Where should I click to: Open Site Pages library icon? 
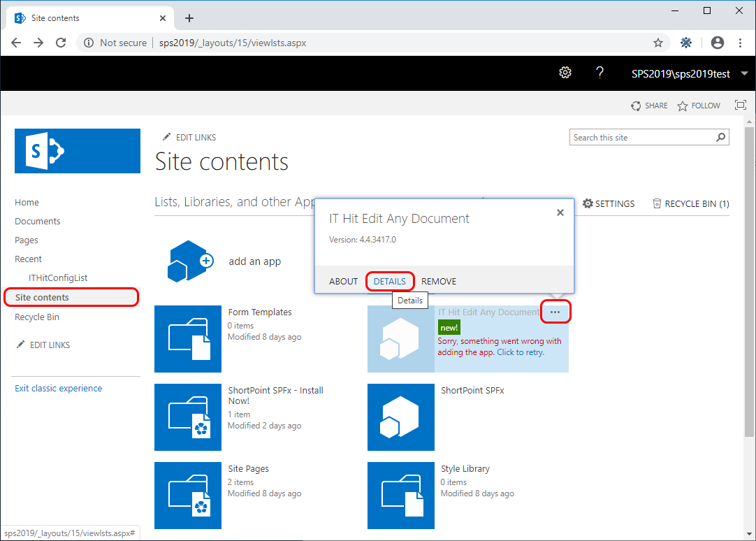click(187, 495)
